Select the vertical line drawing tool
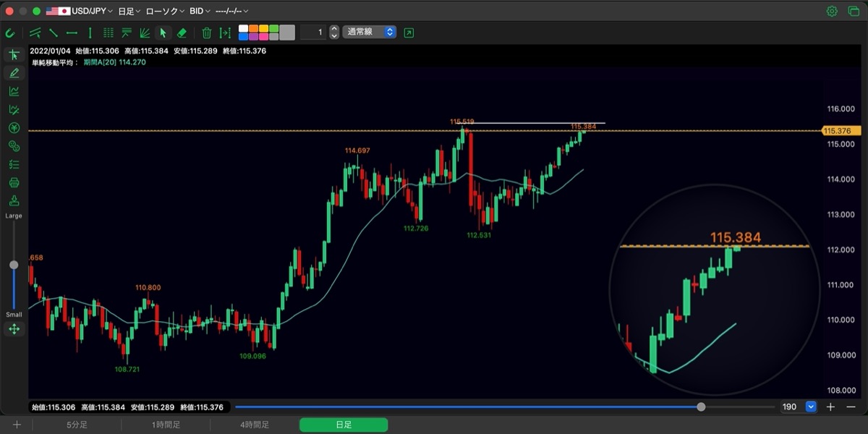Viewport: 868px width, 434px height. tap(90, 33)
